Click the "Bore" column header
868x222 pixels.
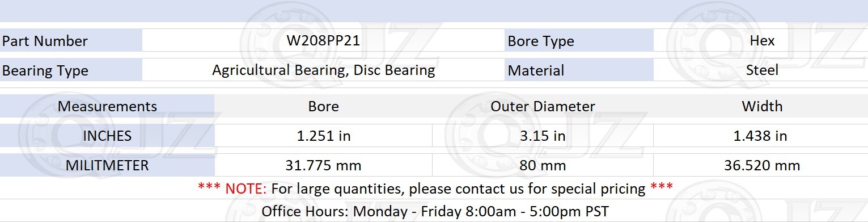tap(323, 106)
